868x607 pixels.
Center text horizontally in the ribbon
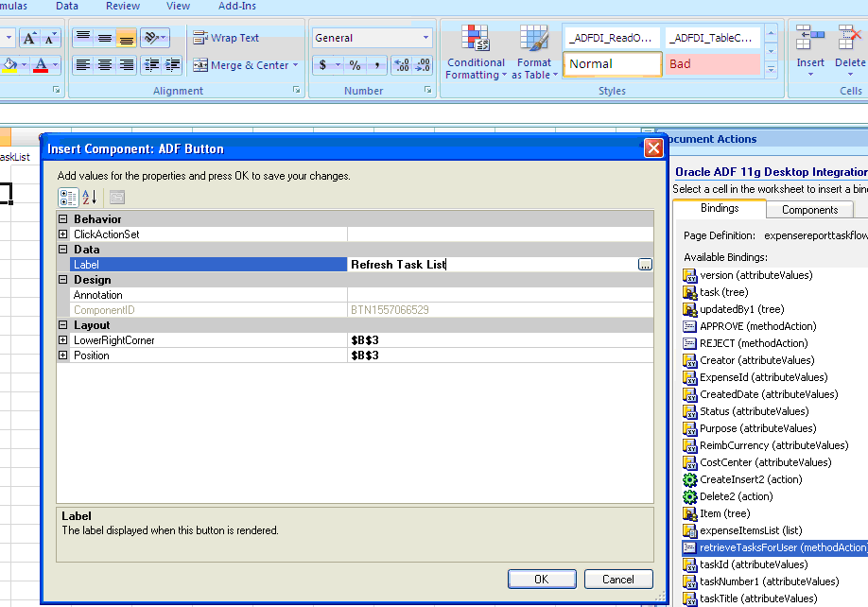click(105, 64)
